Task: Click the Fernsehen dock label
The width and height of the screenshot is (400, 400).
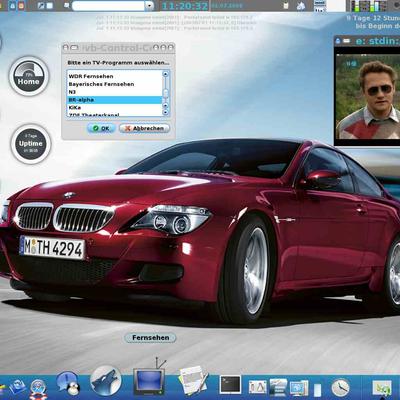Action: (x=150, y=338)
